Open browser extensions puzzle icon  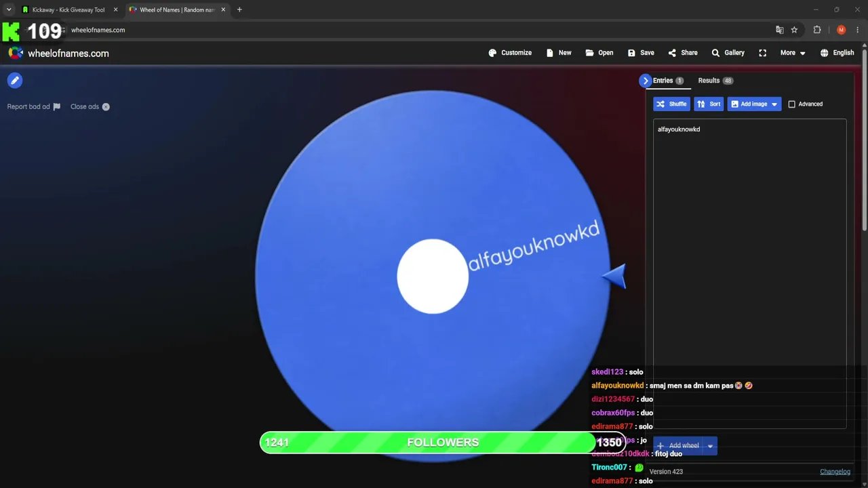pos(817,30)
